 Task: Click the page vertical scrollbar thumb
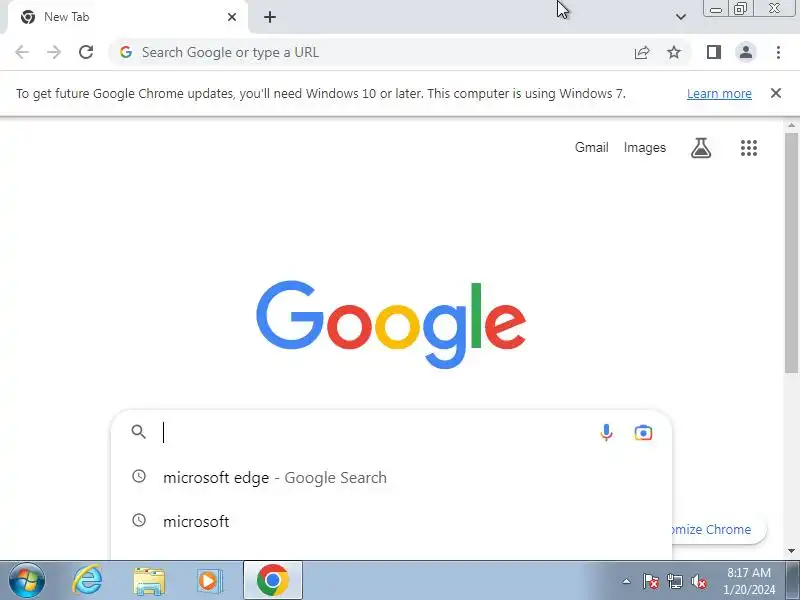click(x=791, y=253)
